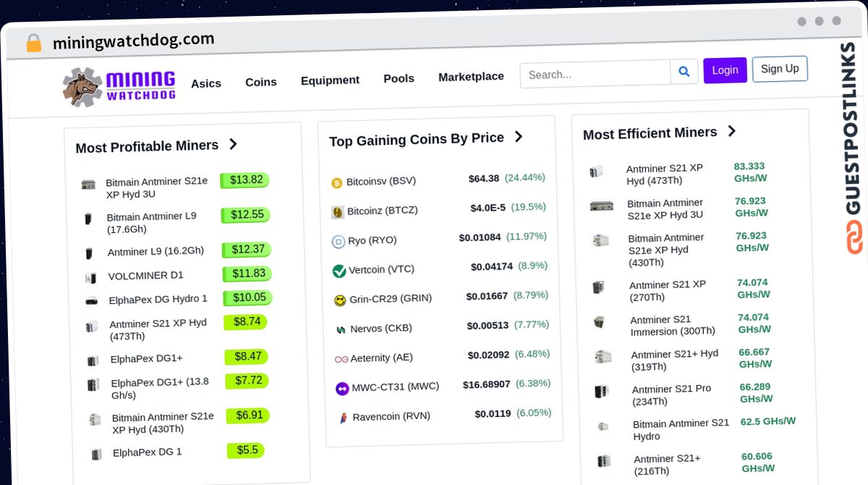Open the Equipment menu
This screenshot has height=485, width=868.
[x=330, y=80]
